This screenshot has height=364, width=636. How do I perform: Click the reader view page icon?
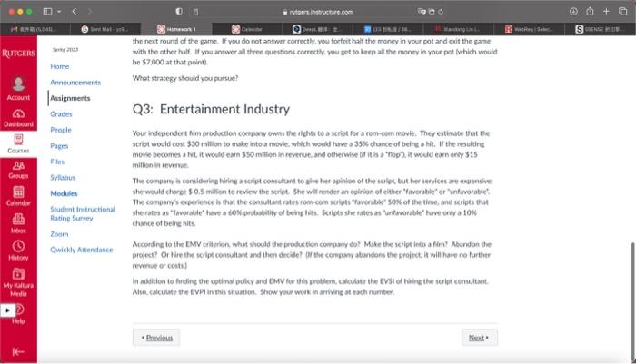195,12
